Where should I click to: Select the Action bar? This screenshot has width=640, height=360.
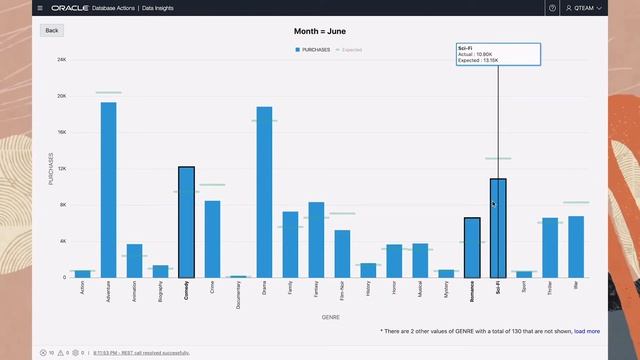pyautogui.click(x=82, y=274)
